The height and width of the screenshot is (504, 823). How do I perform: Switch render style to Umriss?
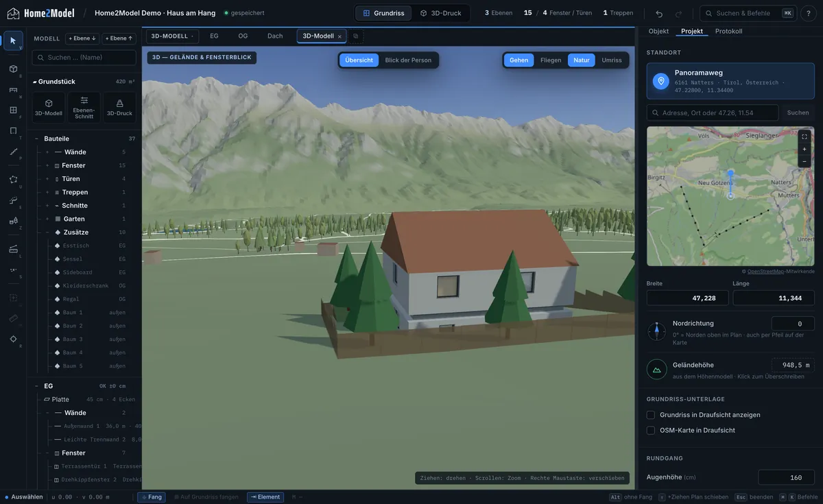pyautogui.click(x=612, y=60)
